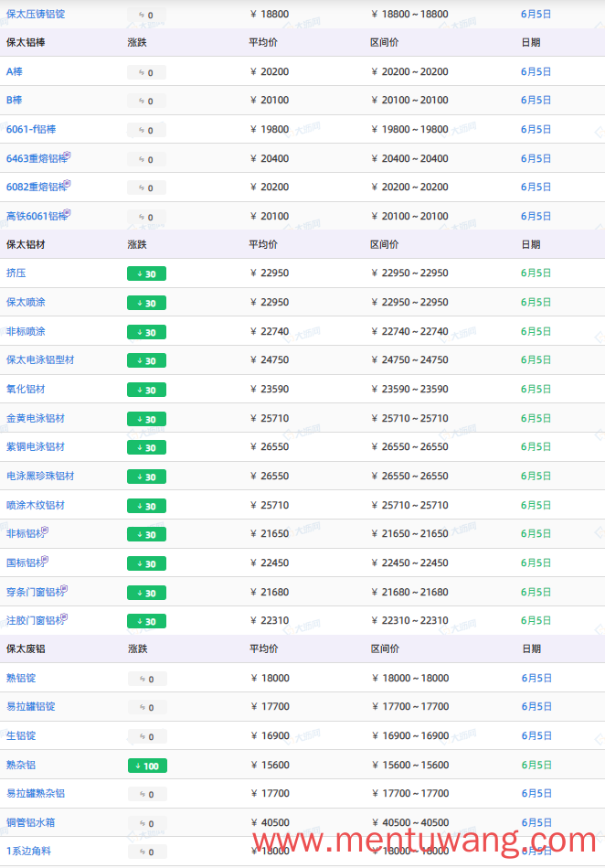Click the 6月5日 date in 挤压 row
605x868 pixels.
click(536, 273)
